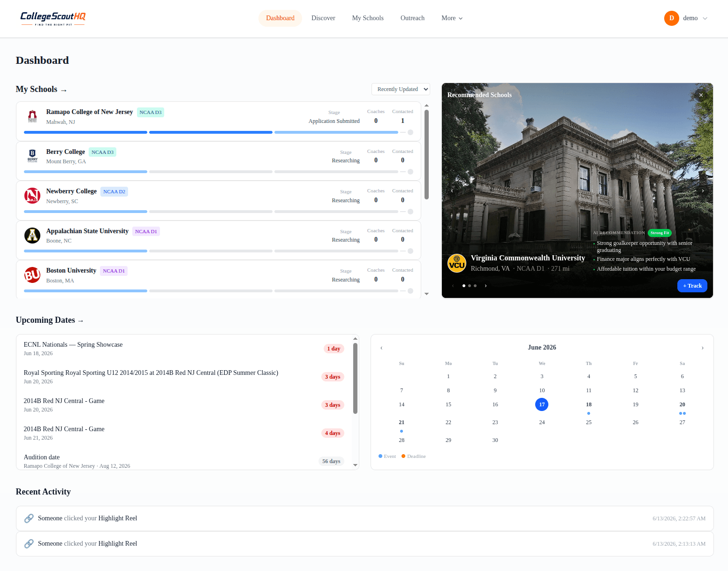Open Boston University school entry
Viewport: 728px width, 571px height.
tap(219, 280)
